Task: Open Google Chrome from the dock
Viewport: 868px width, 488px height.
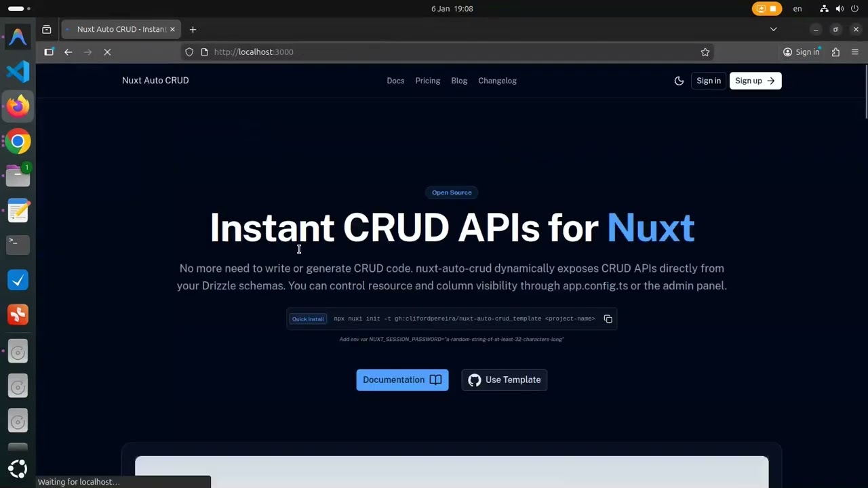Action: coord(18,142)
